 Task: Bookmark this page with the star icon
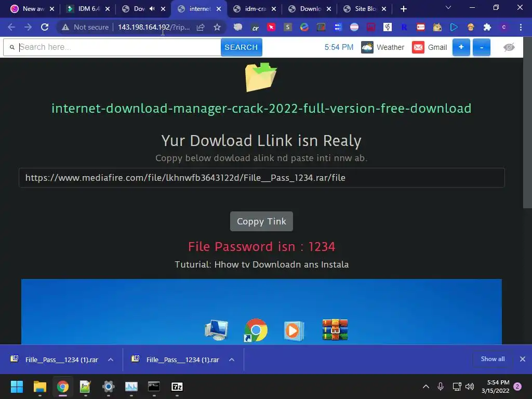(x=217, y=27)
